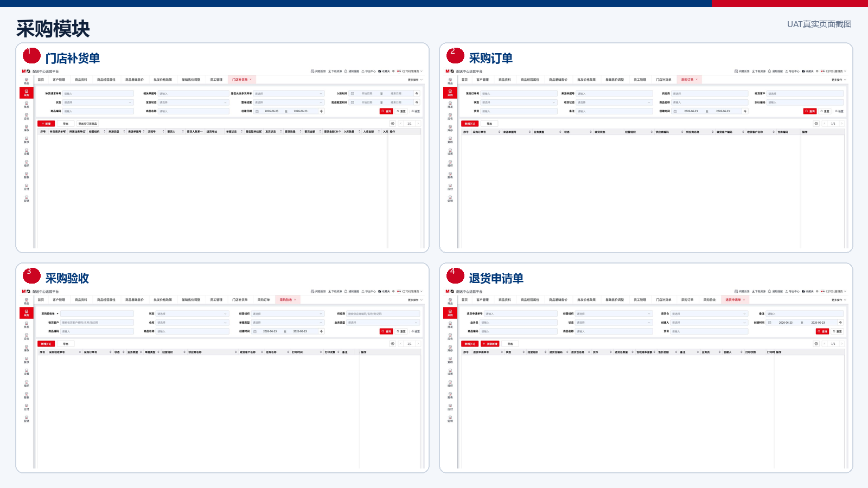Click table settings gear in 采购订单 toolbar

pyautogui.click(x=816, y=124)
